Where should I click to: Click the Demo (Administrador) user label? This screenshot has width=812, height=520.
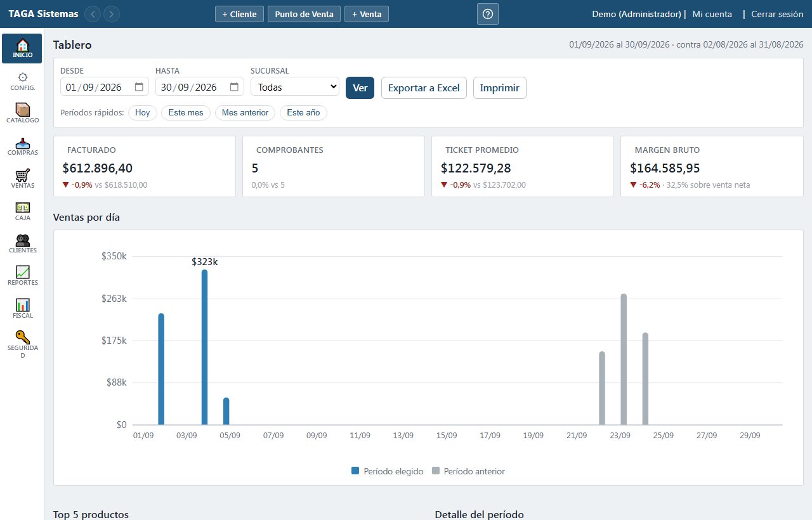[637, 14]
